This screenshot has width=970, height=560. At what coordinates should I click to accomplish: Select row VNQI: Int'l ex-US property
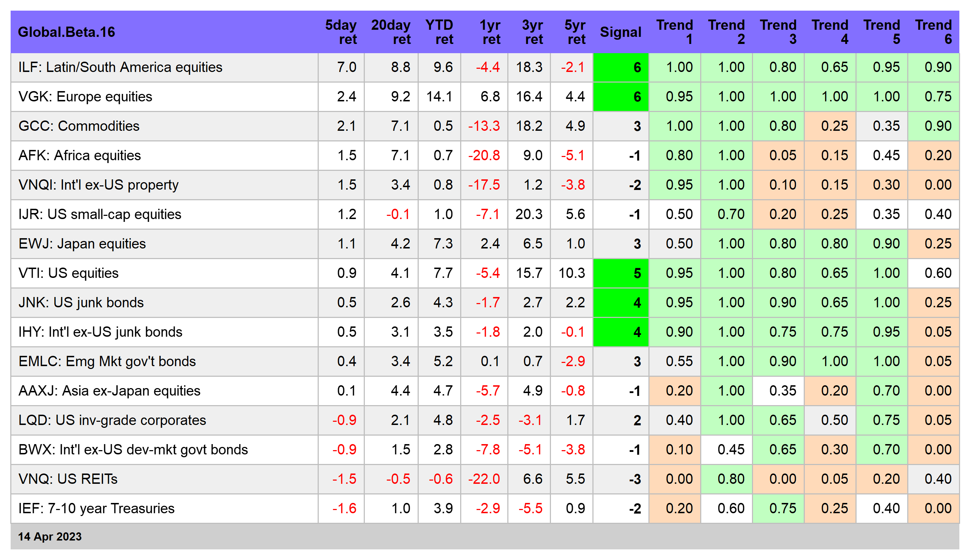coord(485,185)
